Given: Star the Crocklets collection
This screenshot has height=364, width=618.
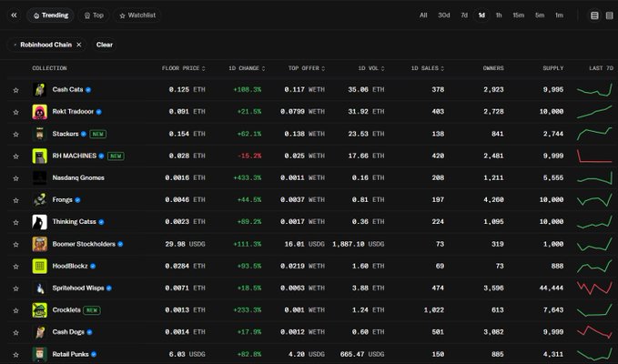Looking at the screenshot, I should tap(15, 311).
